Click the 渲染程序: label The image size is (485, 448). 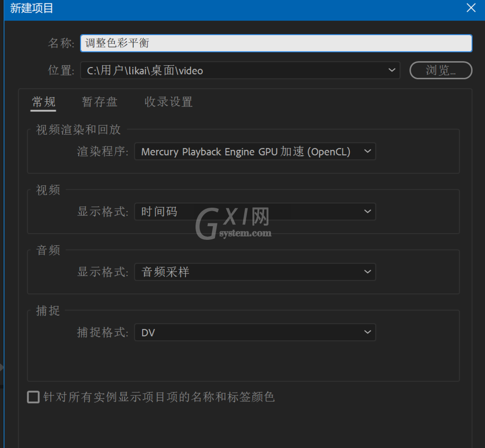pos(102,151)
